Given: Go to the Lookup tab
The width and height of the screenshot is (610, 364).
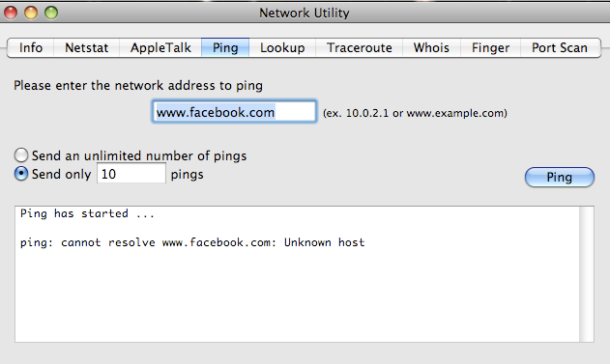Looking at the screenshot, I should point(282,47).
